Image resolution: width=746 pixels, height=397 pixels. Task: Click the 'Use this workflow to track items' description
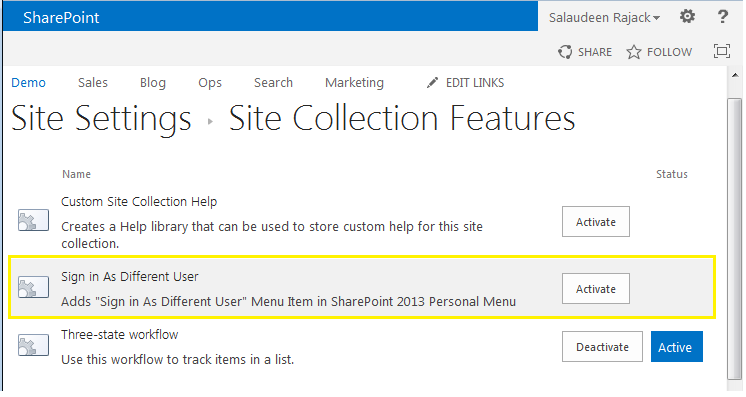click(x=177, y=359)
